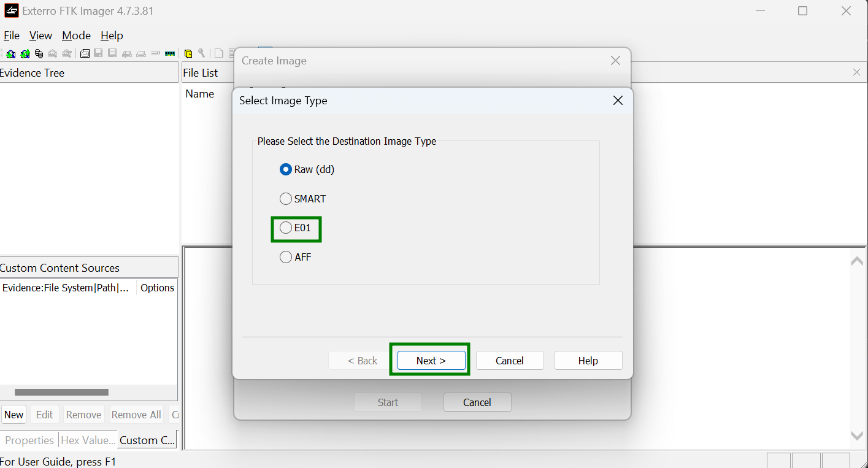Click the Export Files page icon
The width and height of the screenshot is (868, 468).
point(218,53)
